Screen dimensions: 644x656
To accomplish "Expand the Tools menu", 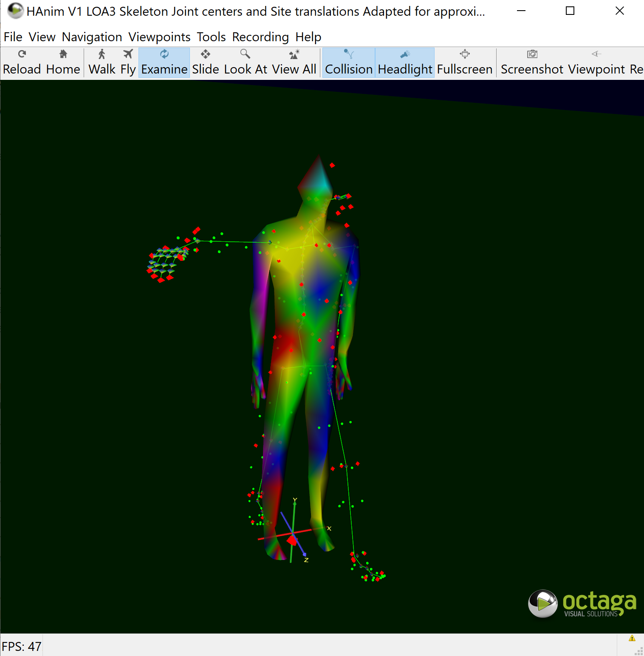I will coord(211,37).
